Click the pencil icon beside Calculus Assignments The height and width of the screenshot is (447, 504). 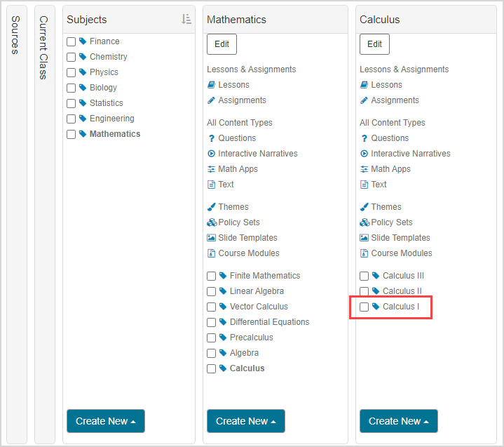pos(365,100)
